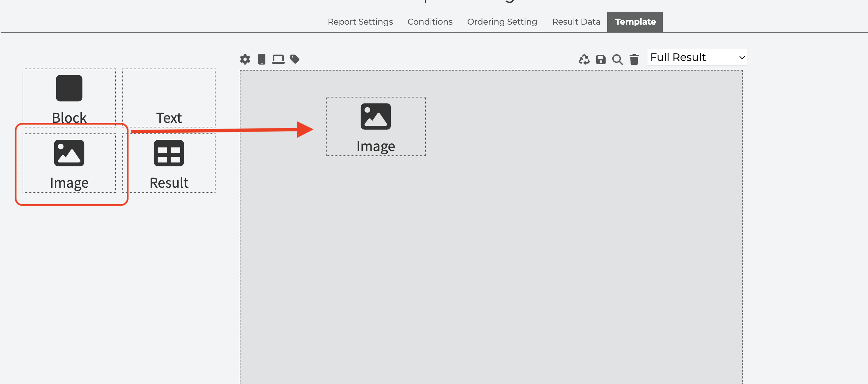Viewport: 868px width, 384px height.
Task: Click the Image element on canvas
Action: (x=375, y=126)
